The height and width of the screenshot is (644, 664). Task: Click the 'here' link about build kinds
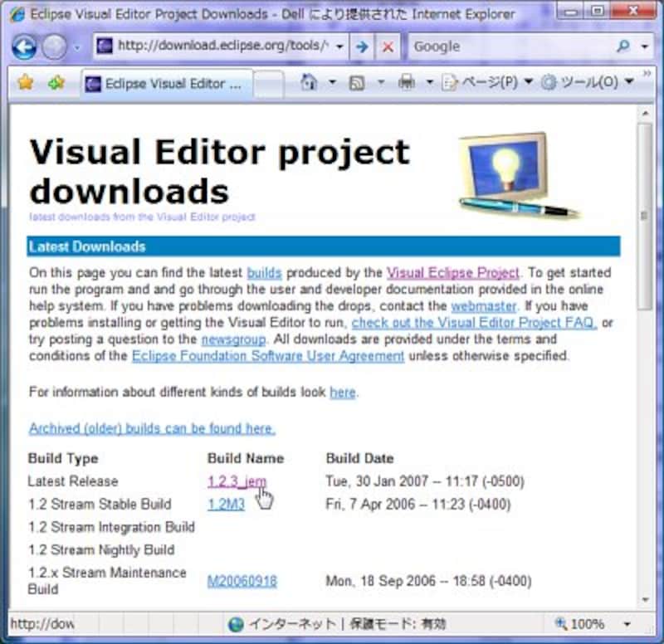(x=343, y=392)
